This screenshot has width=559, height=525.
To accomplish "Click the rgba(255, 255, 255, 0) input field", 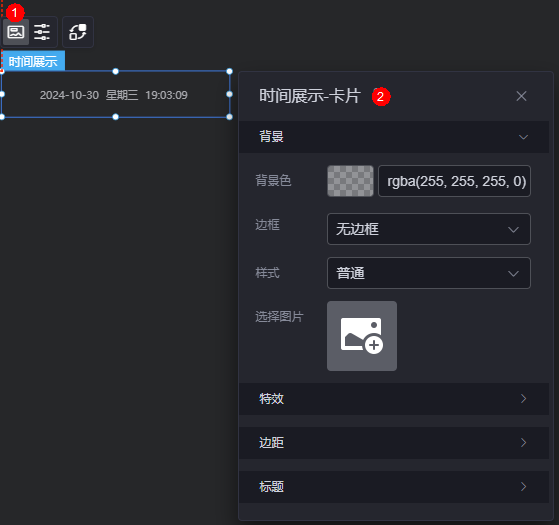I will (454, 181).
